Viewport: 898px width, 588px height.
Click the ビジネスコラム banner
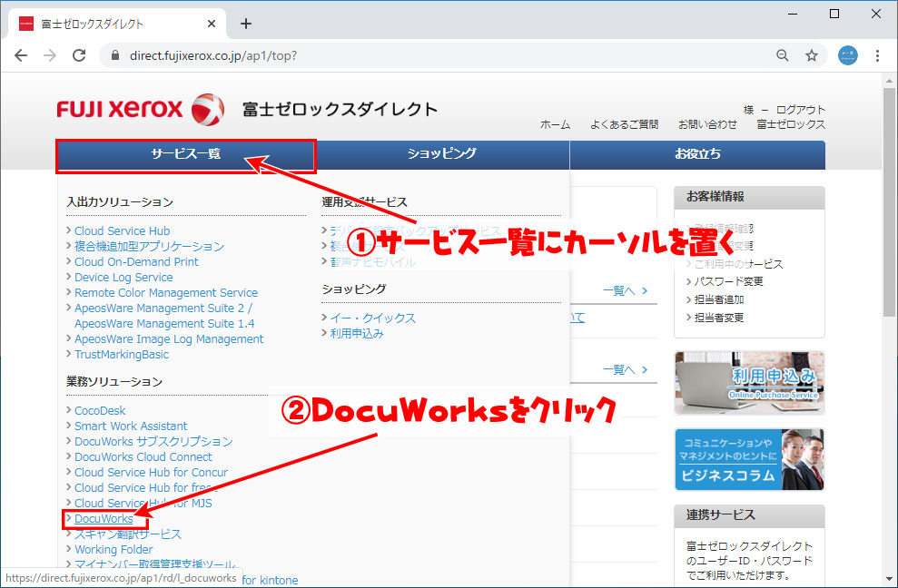coord(750,459)
